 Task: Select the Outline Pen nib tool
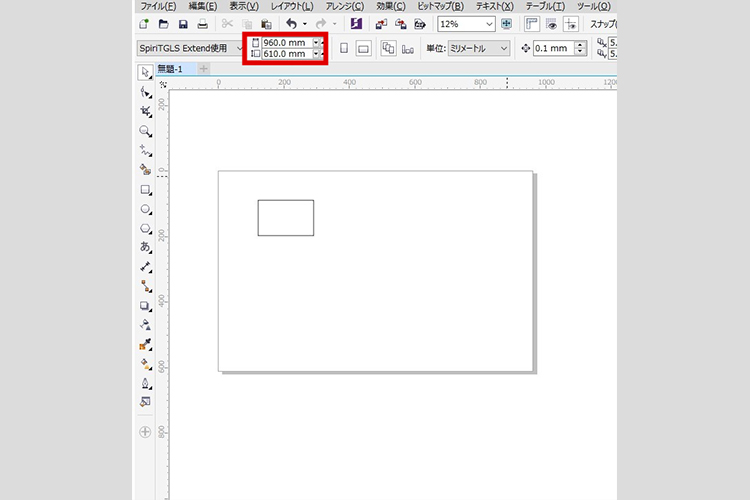[145, 383]
